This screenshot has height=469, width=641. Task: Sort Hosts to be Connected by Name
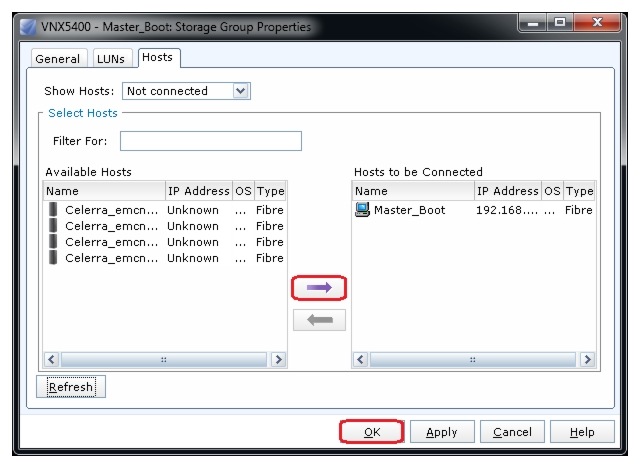(x=413, y=191)
